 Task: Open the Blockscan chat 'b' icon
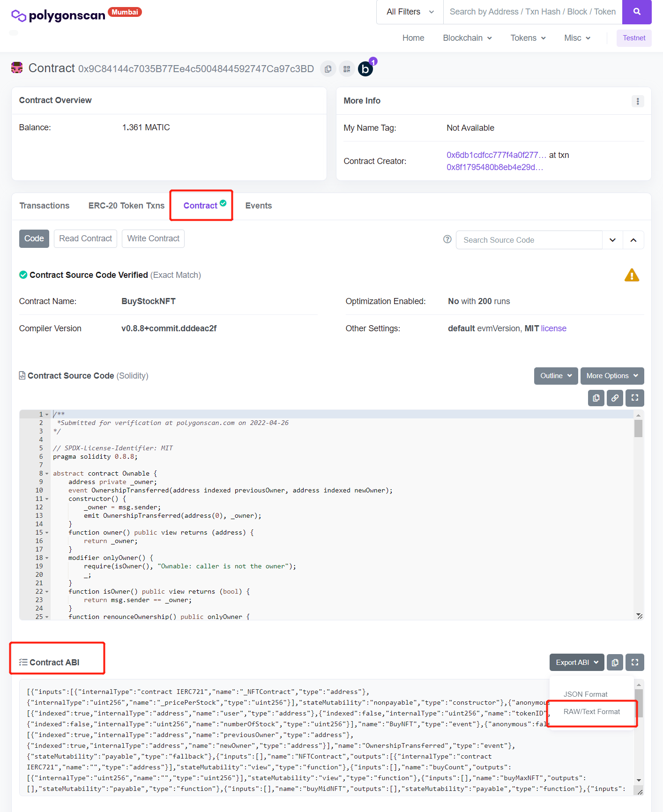tap(365, 69)
